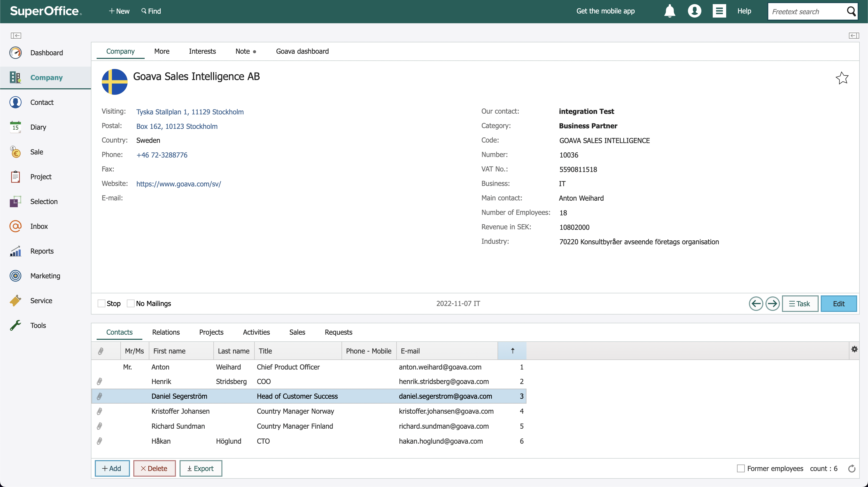The height and width of the screenshot is (487, 868).
Task: Open the Find menu
Action: coord(151,11)
